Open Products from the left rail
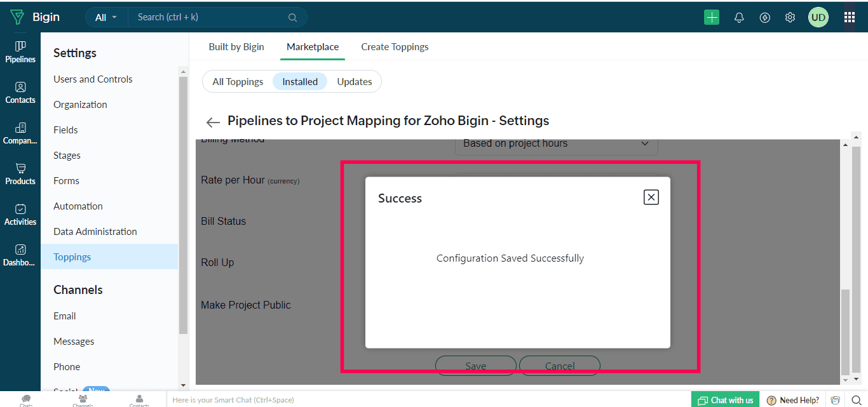This screenshot has width=868, height=407. 20,174
